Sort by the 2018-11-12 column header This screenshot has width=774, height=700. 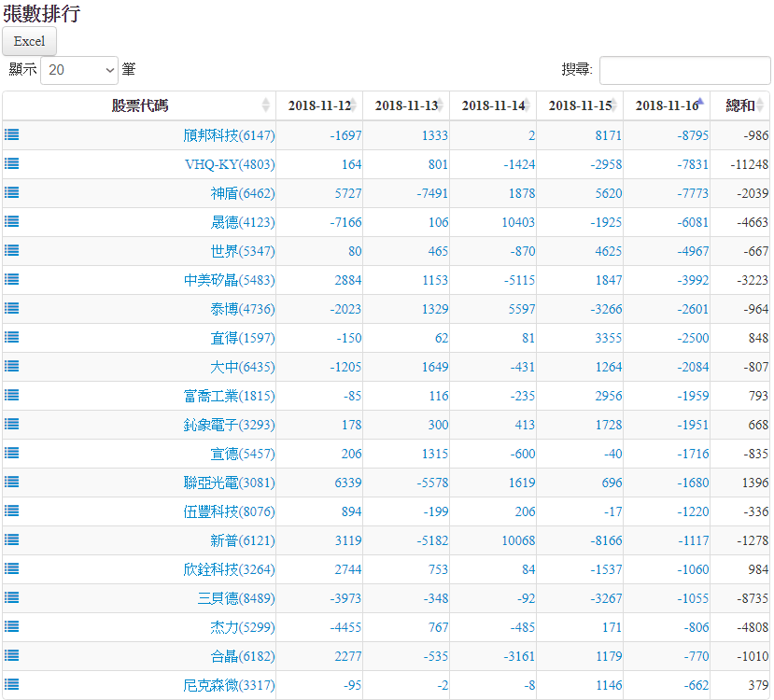(319, 105)
